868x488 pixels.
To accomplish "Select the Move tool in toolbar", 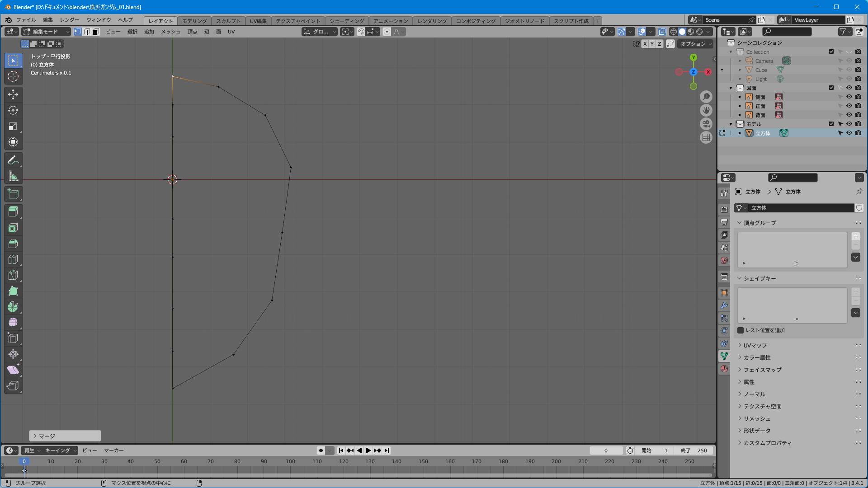I will [13, 94].
